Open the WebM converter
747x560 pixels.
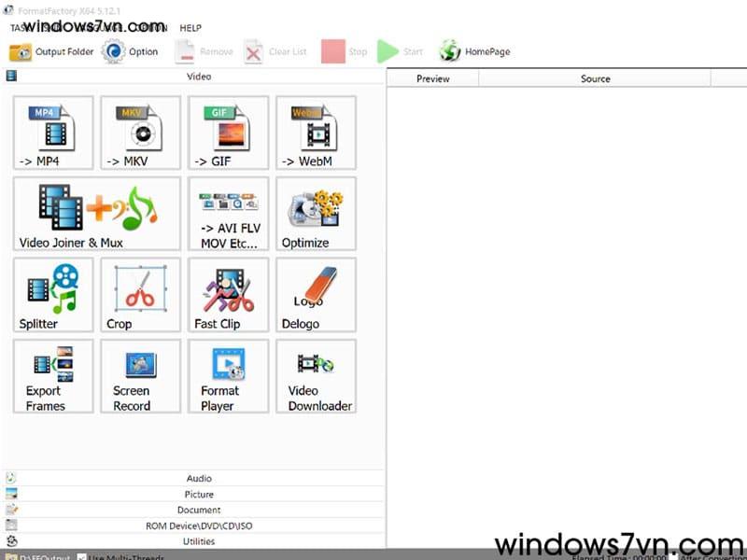click(x=316, y=133)
